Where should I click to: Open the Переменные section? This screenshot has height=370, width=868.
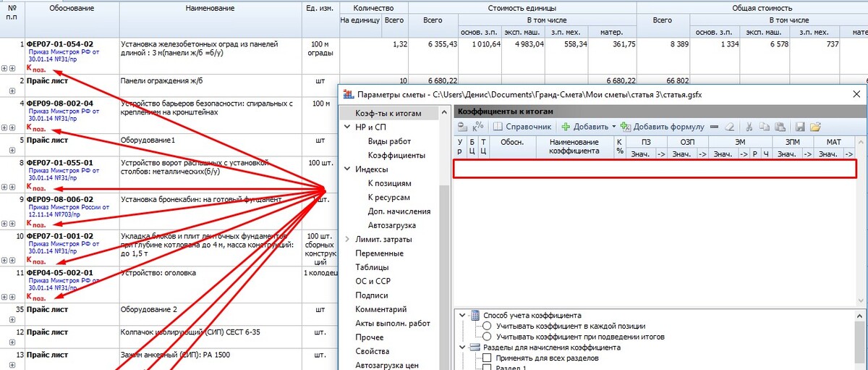[x=379, y=253]
